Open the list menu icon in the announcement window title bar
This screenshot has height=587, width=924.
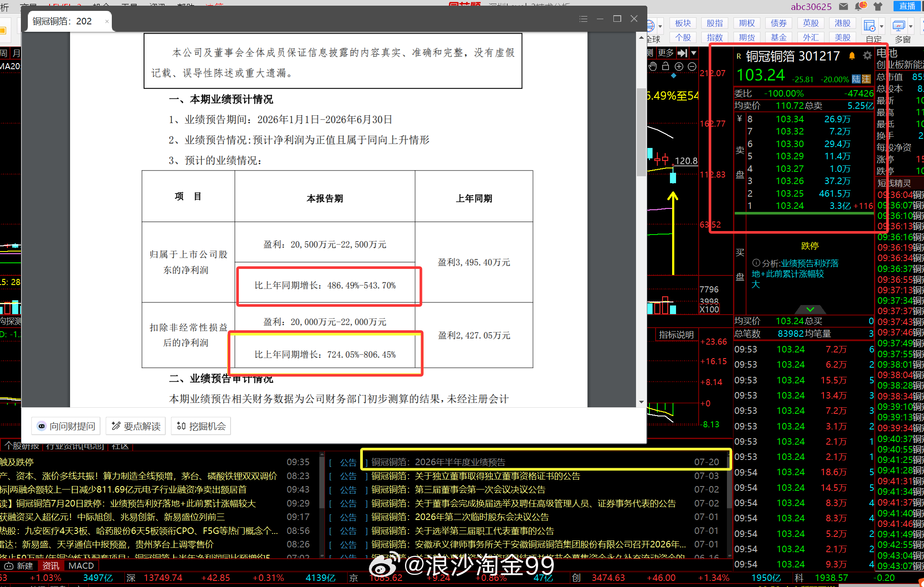click(x=583, y=19)
